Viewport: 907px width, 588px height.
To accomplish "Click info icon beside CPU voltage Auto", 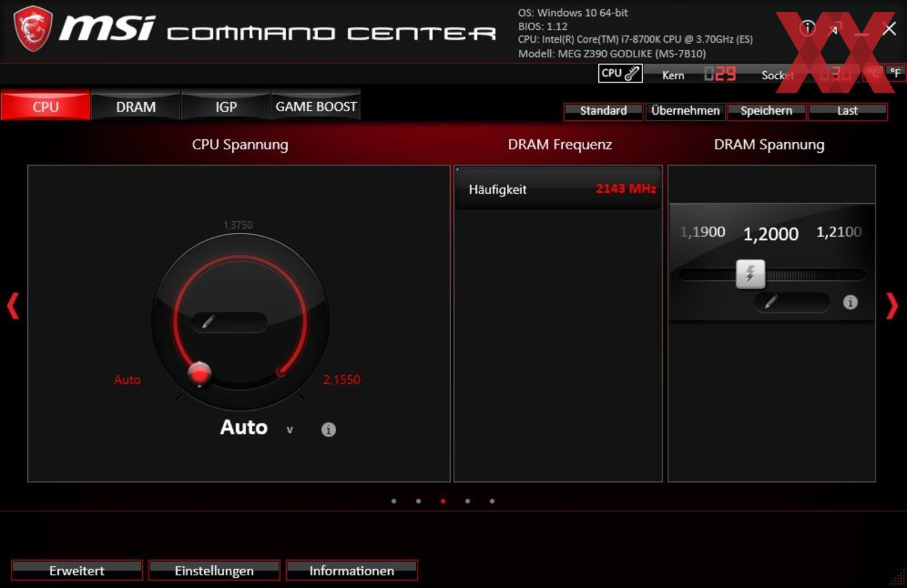I will [x=328, y=429].
